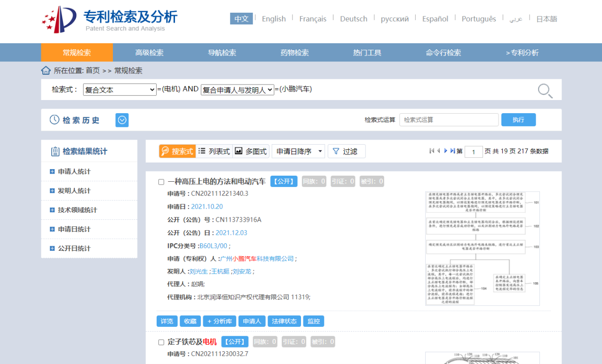Screen dimensions: 602x364
Task: Click the 申请人 button under first result
Action: coord(252,321)
